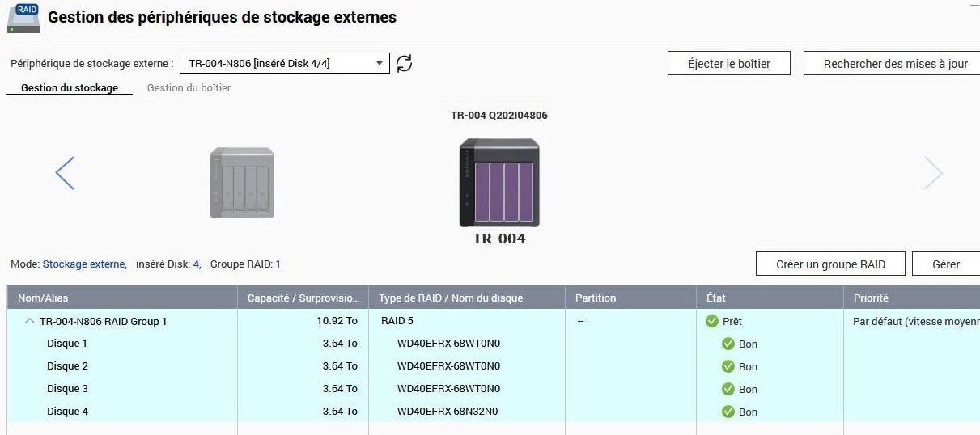Switch to Gestion du boîtier tab
The image size is (980, 435).
tap(189, 87)
